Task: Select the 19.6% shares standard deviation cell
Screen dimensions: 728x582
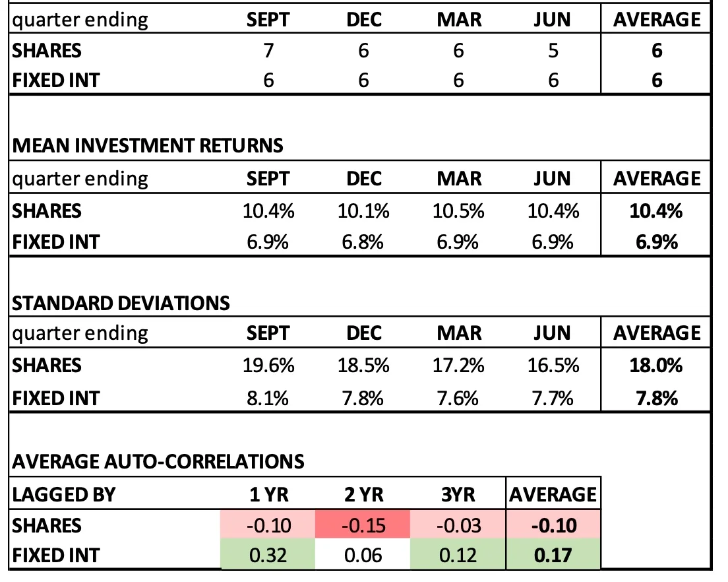Action: pyautogui.click(x=268, y=366)
